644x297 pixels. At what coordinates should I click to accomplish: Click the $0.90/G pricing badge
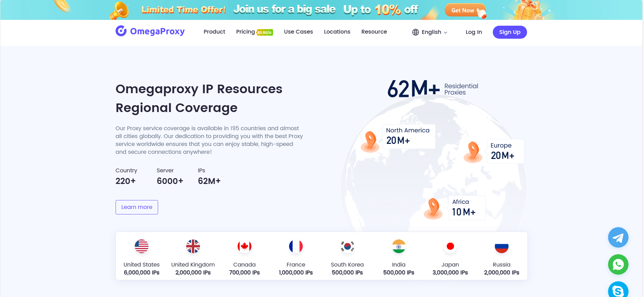click(x=265, y=33)
